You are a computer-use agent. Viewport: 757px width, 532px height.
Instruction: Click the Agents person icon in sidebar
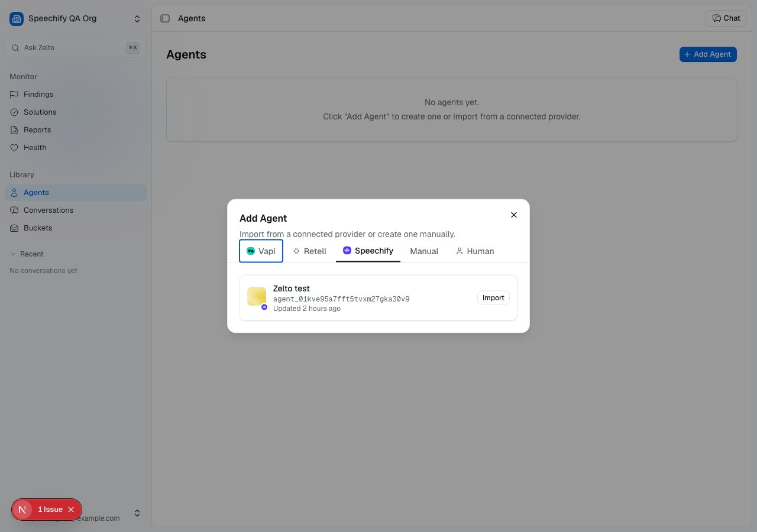coord(14,193)
